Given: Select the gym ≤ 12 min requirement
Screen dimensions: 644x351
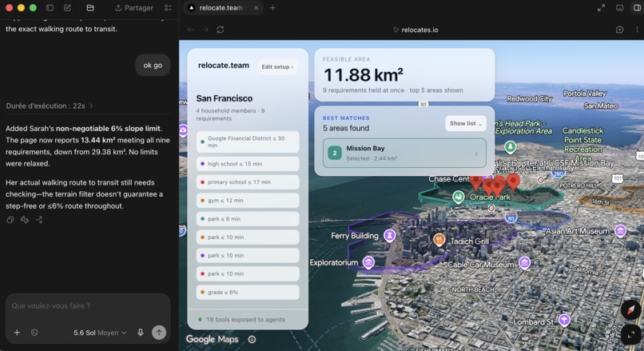Looking at the screenshot, I should coord(248,200).
